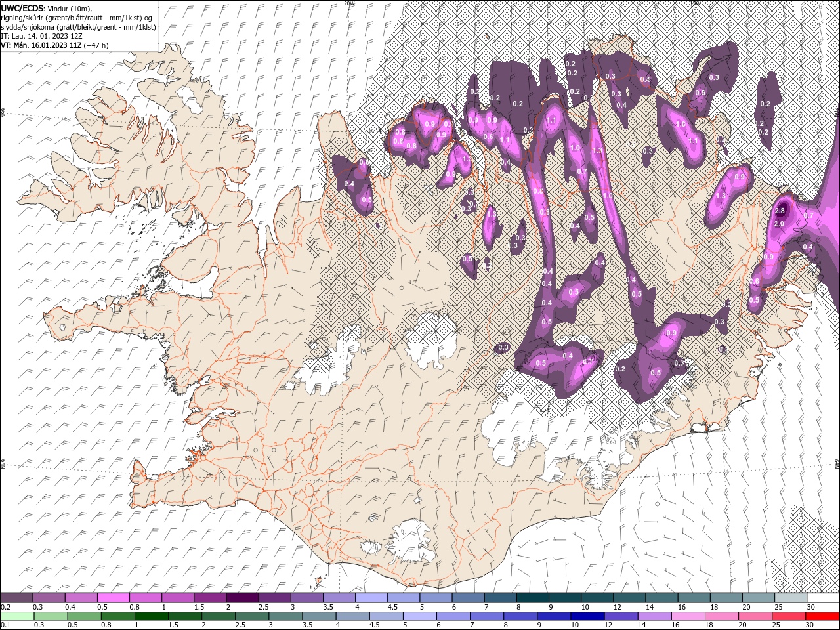Screen dimensions: 840x630
Task: Click the 15W longitude label at the top
Action: pyautogui.click(x=694, y=3)
